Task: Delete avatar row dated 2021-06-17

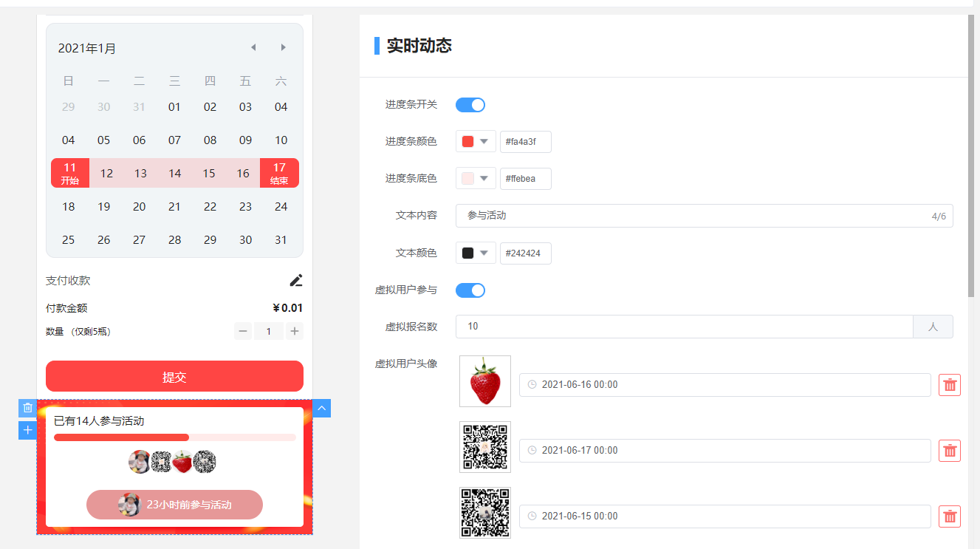Action: point(950,451)
